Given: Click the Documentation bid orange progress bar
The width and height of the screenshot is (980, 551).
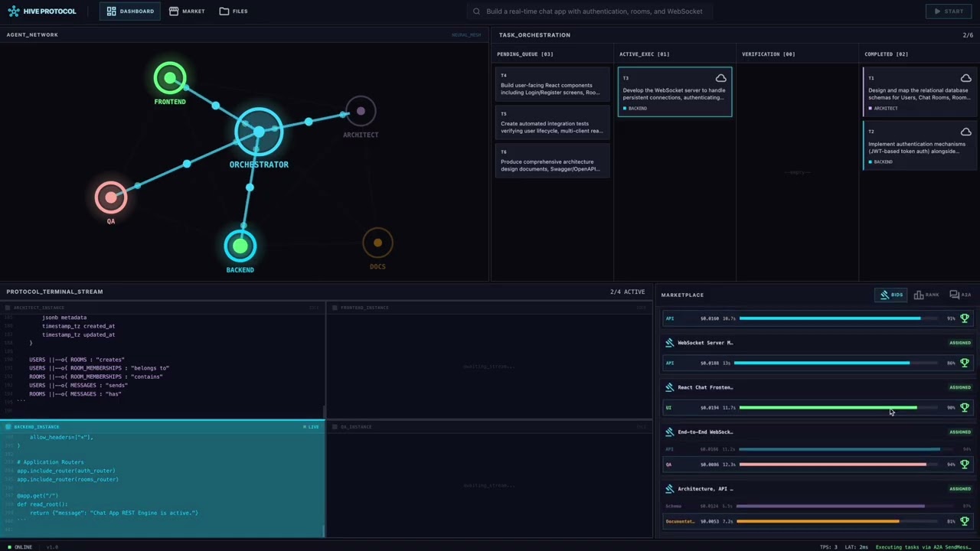Looking at the screenshot, I should point(838,522).
